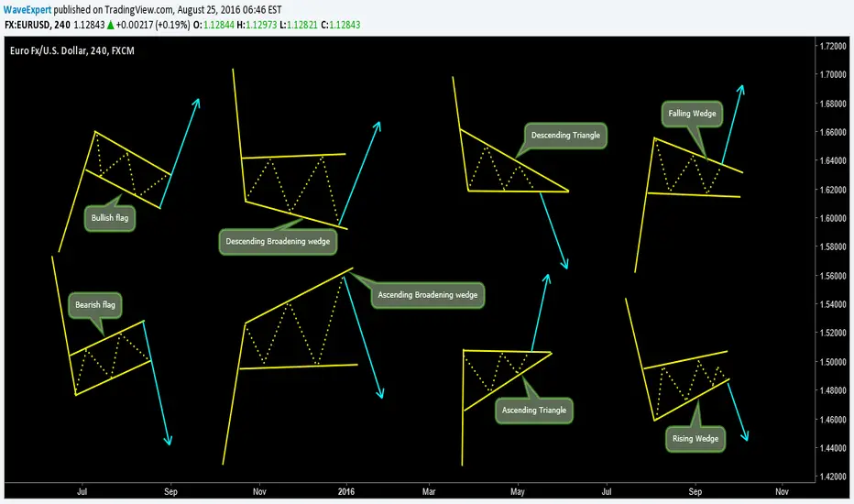Click the +0.00217 (+0.19%) change value
Image resolution: width=854 pixels, height=504 pixels.
click(x=152, y=25)
